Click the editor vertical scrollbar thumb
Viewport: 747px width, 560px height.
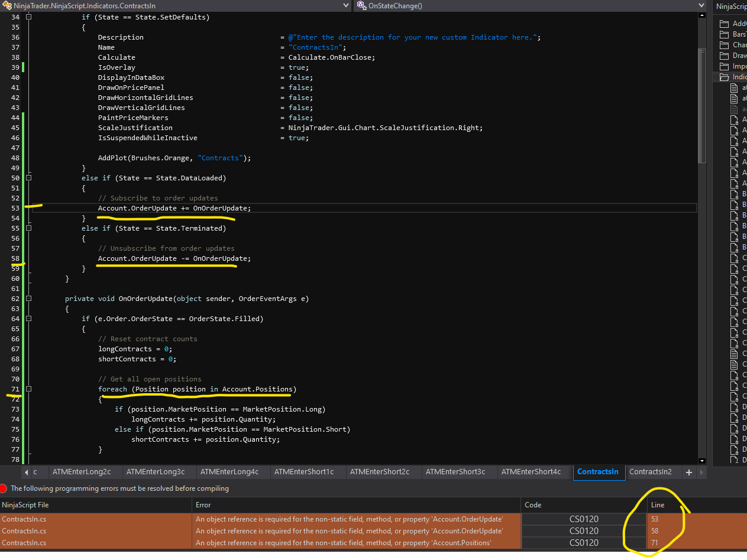tap(702, 89)
